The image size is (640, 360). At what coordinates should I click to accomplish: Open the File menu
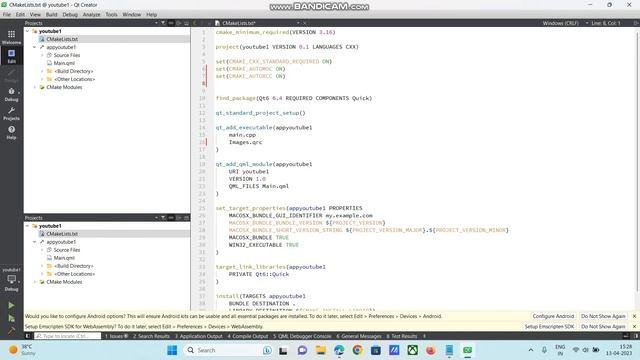point(7,14)
